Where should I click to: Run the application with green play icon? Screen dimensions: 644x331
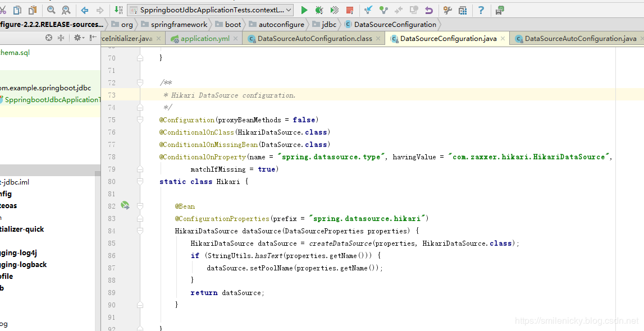[304, 10]
